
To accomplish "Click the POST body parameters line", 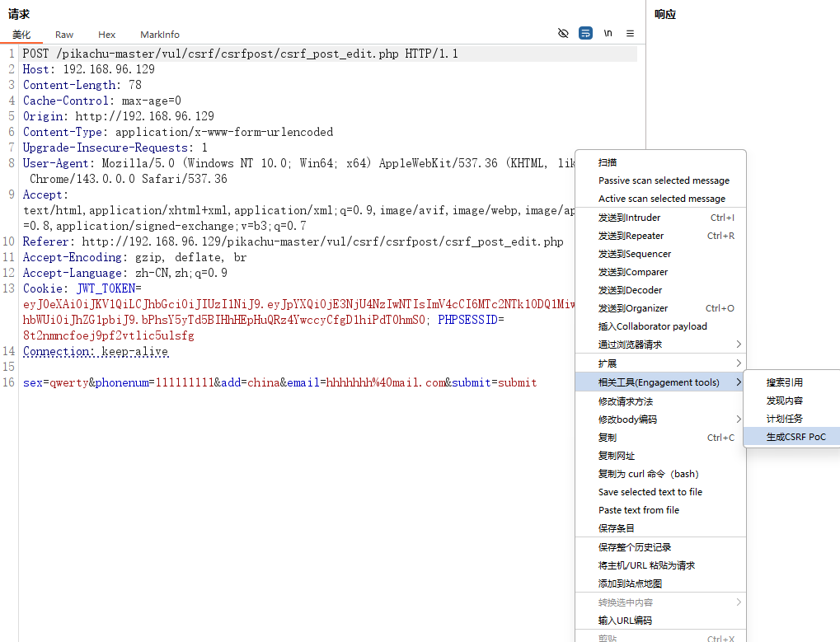I will 279,382.
